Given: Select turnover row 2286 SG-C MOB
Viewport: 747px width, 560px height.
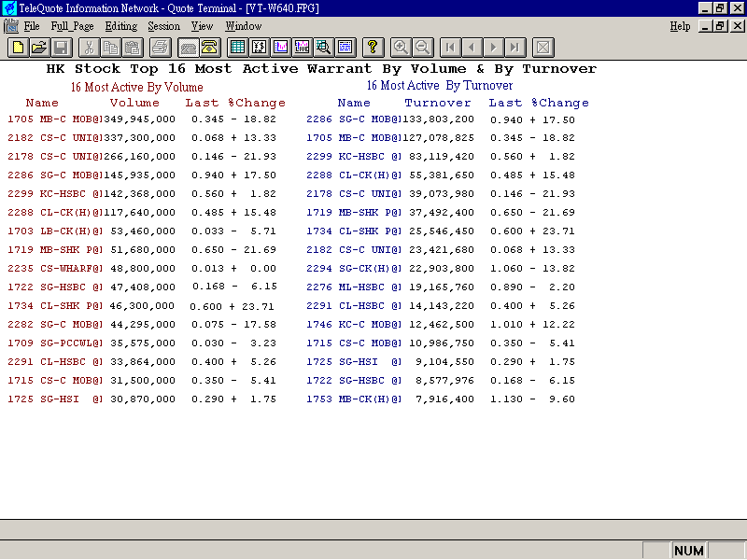Looking at the screenshot, I should [x=441, y=119].
